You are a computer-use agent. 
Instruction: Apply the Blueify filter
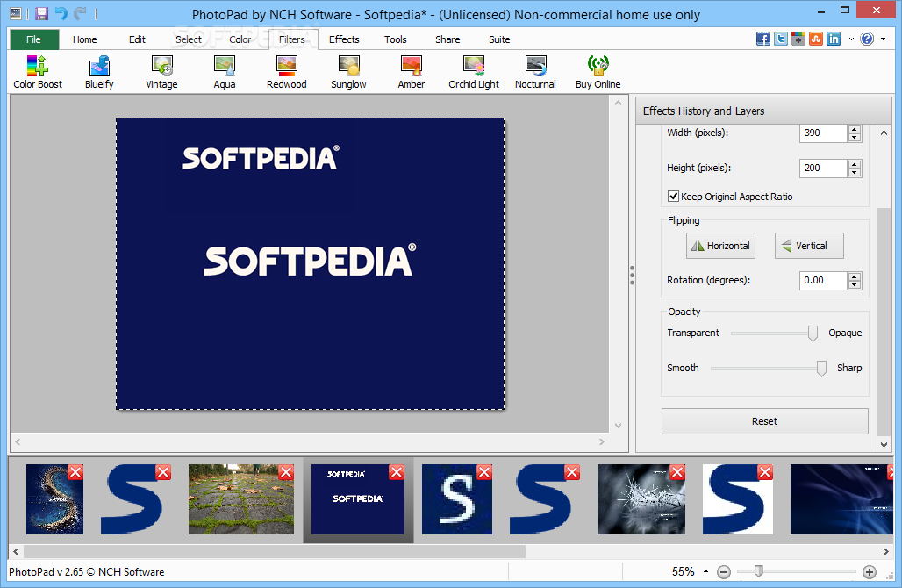pos(99,72)
